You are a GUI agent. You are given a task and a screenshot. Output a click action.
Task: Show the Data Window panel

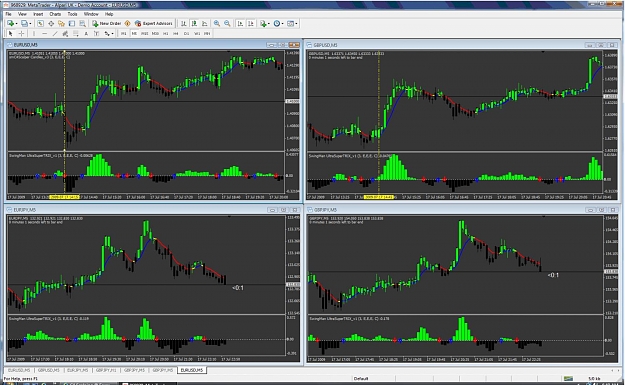[51, 24]
